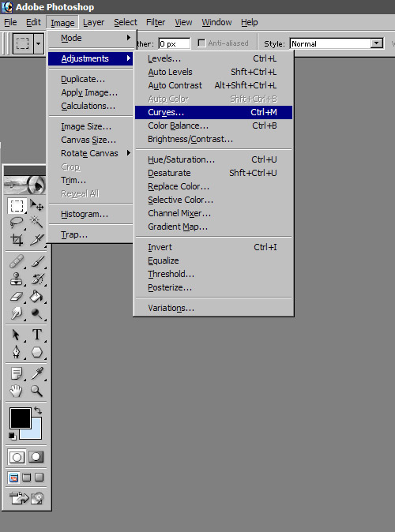395x532 pixels.
Task: Select the Eyedropper tool
Action: 36,373
